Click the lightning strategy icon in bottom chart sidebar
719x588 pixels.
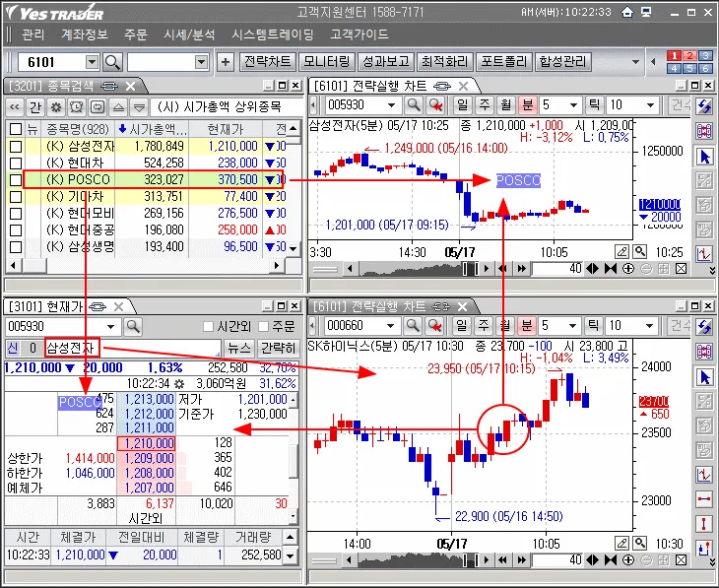[x=704, y=327]
